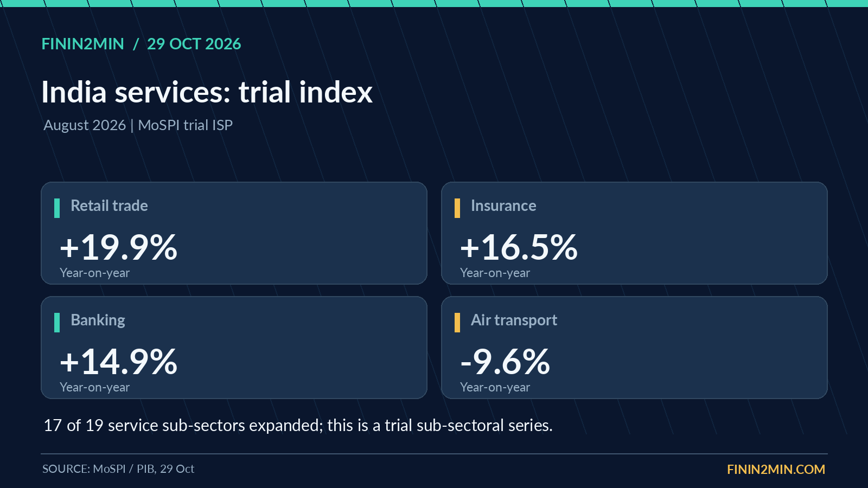Click the date 29 OCT 2026
The height and width of the screenshot is (488, 868).
(194, 44)
